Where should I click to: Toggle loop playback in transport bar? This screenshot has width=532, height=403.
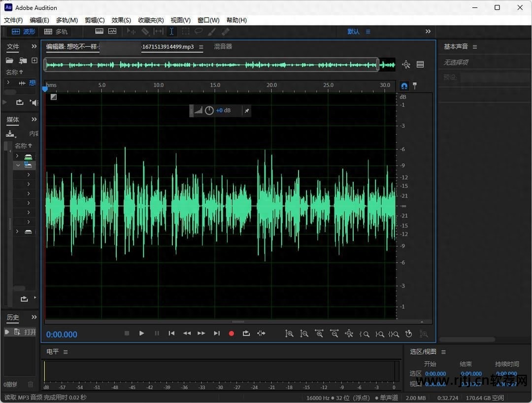[x=246, y=334]
